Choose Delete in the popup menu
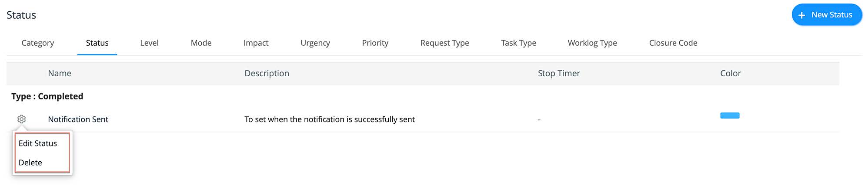868x187 pixels. point(30,163)
